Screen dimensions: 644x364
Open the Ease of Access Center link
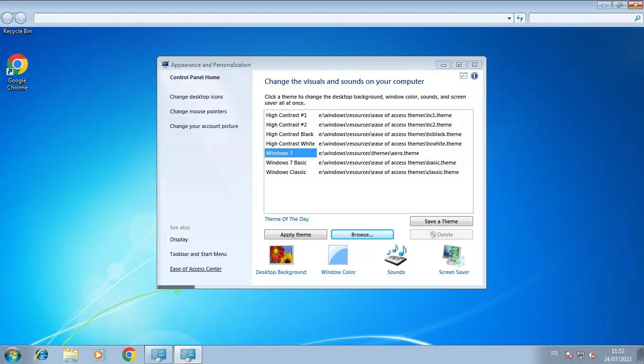pyautogui.click(x=196, y=269)
